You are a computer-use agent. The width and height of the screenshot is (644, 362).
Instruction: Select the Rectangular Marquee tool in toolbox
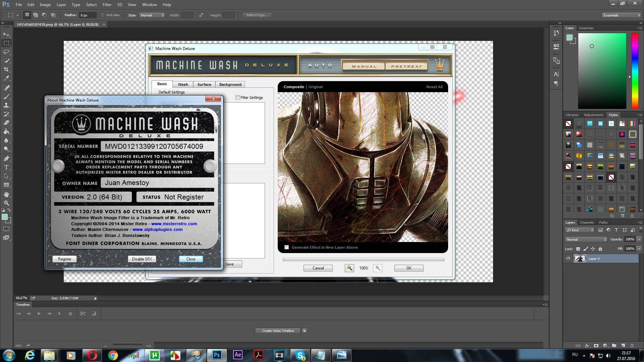click(x=6, y=43)
